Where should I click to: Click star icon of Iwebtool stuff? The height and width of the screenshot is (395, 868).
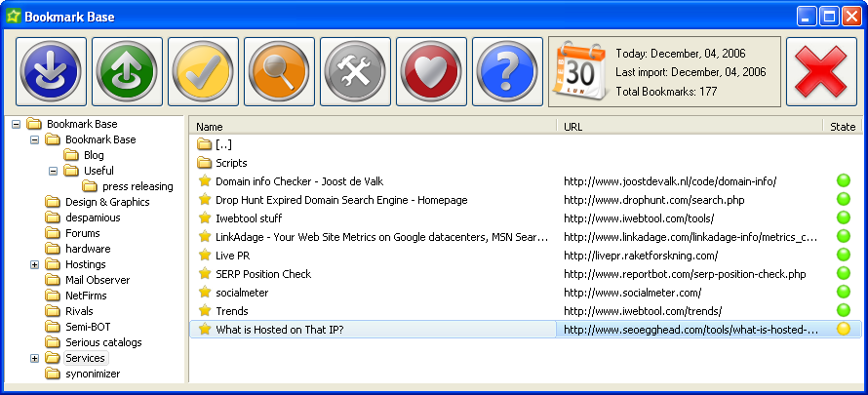205,217
